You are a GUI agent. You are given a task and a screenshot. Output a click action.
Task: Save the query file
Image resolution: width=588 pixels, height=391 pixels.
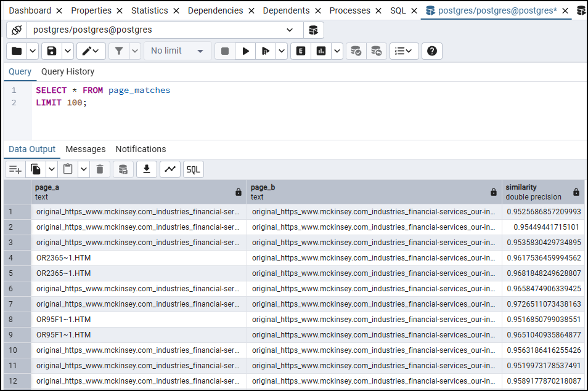(x=52, y=51)
